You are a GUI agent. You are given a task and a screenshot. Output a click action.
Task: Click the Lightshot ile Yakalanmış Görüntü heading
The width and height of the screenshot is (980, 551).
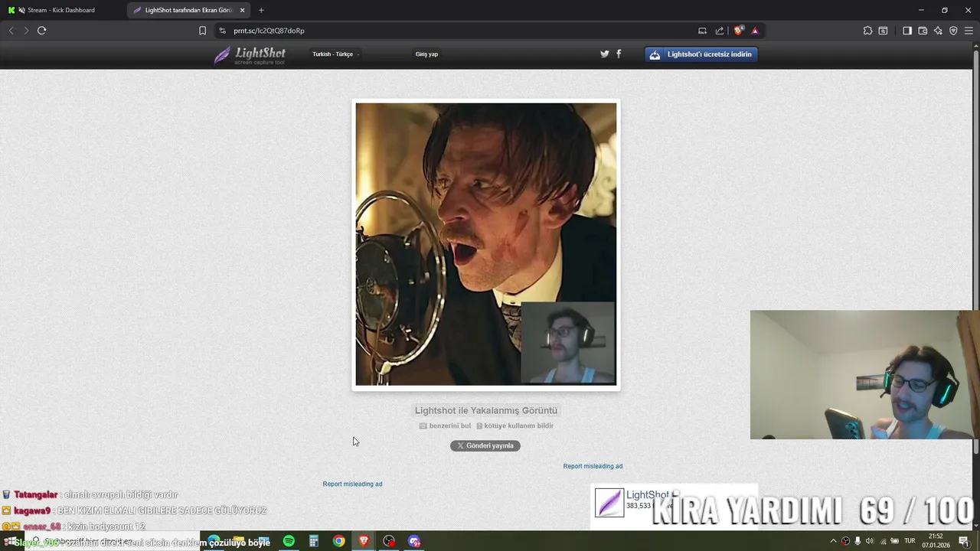pos(486,411)
